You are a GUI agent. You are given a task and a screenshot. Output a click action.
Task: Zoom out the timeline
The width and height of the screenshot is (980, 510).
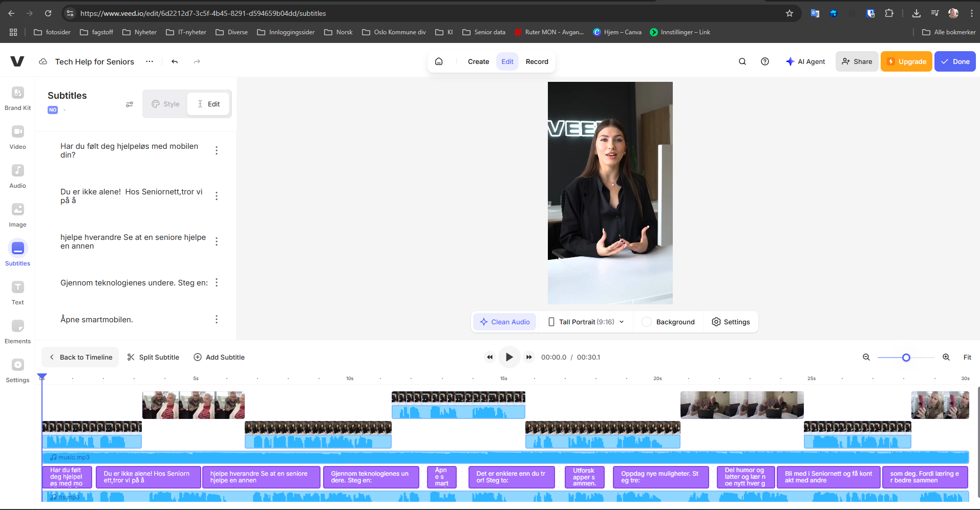pyautogui.click(x=866, y=357)
